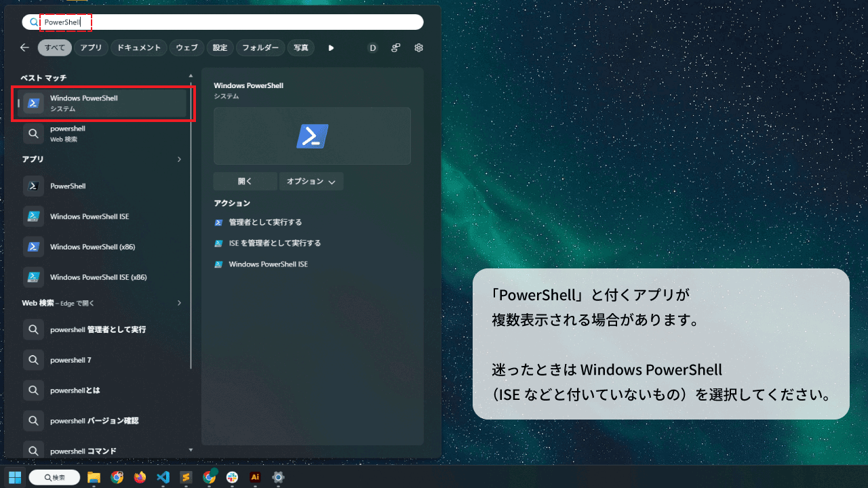Open the Settings gear in taskbar
Viewport: 868px width, 488px height.
click(278, 477)
